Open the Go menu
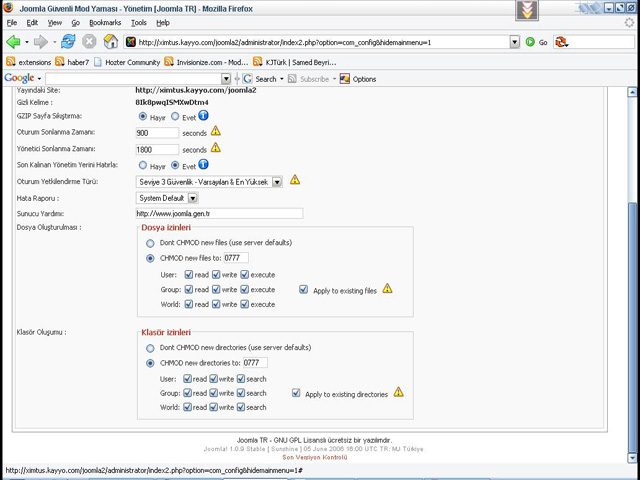This screenshot has width=640, height=480. click(76, 23)
